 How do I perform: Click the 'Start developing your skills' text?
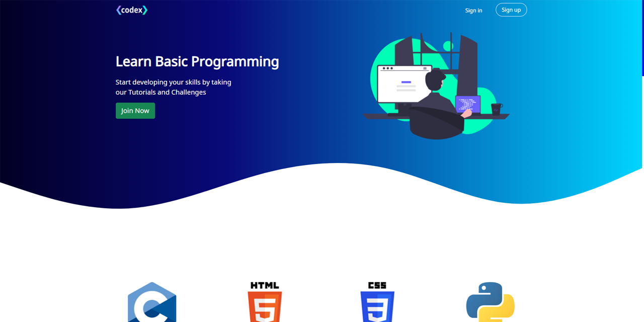point(174,87)
